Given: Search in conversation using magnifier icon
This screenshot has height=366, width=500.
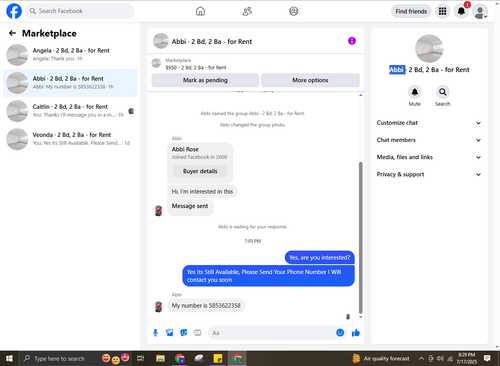Looking at the screenshot, I should click(442, 92).
